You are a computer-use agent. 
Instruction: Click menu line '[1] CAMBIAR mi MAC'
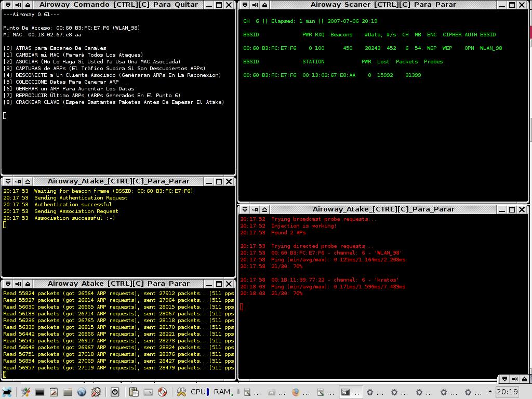73,55
